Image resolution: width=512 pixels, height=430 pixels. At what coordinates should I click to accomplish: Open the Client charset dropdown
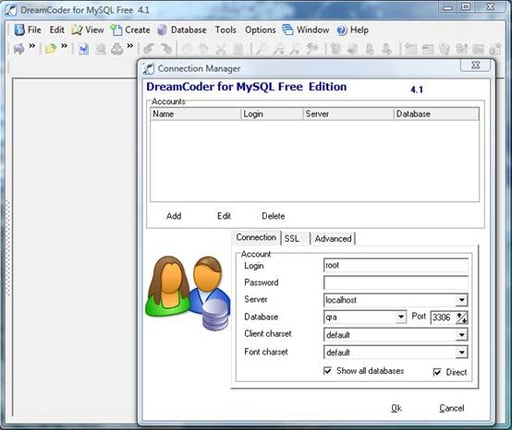[461, 334]
